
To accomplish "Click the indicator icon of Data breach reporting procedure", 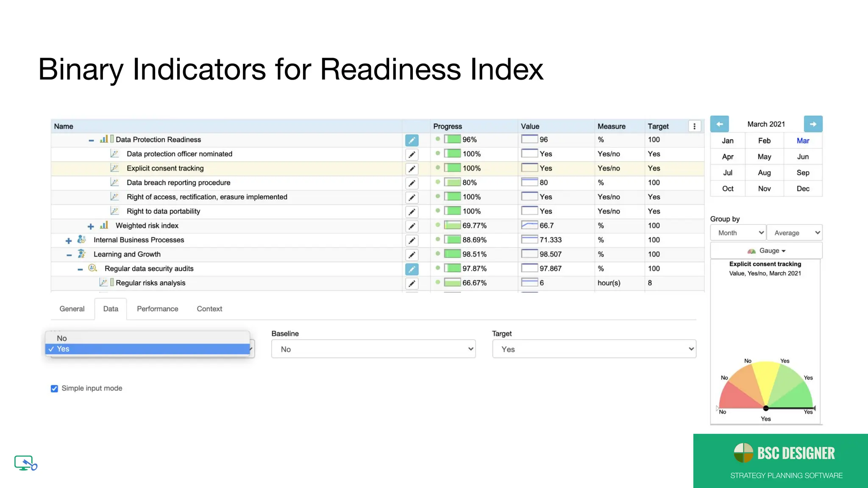I will tap(114, 182).
